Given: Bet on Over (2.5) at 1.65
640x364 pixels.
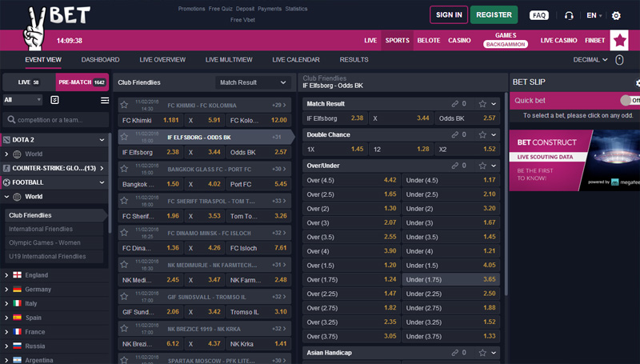Looking at the screenshot, I should (351, 194).
